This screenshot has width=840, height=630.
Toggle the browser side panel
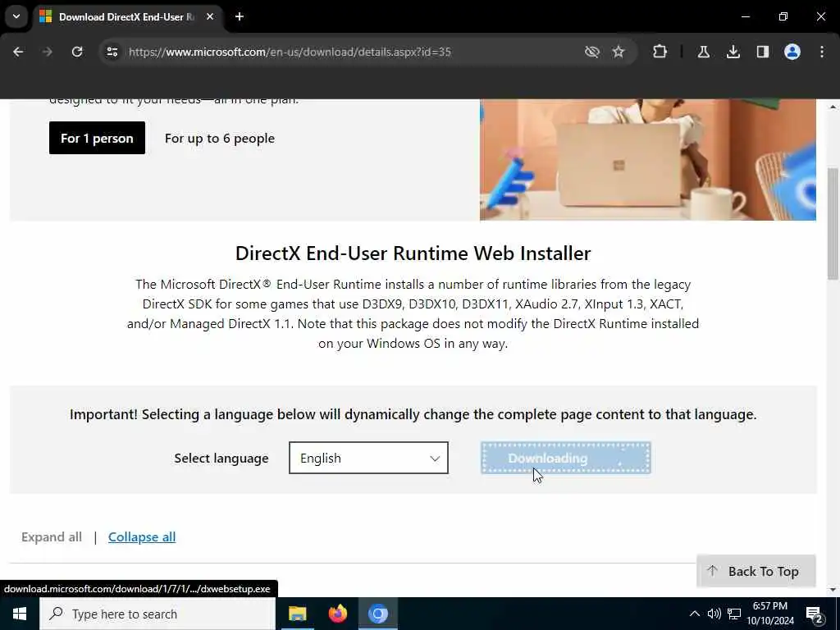tap(762, 52)
